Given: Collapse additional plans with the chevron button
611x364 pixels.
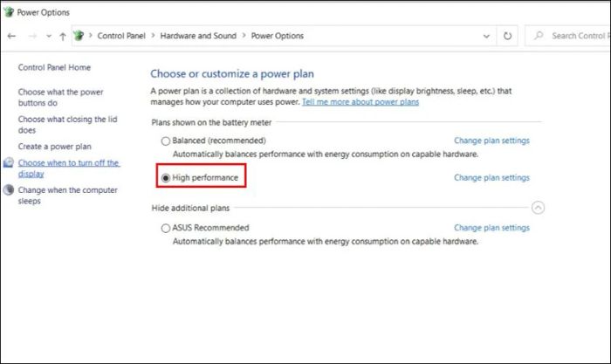Looking at the screenshot, I should tap(538, 208).
